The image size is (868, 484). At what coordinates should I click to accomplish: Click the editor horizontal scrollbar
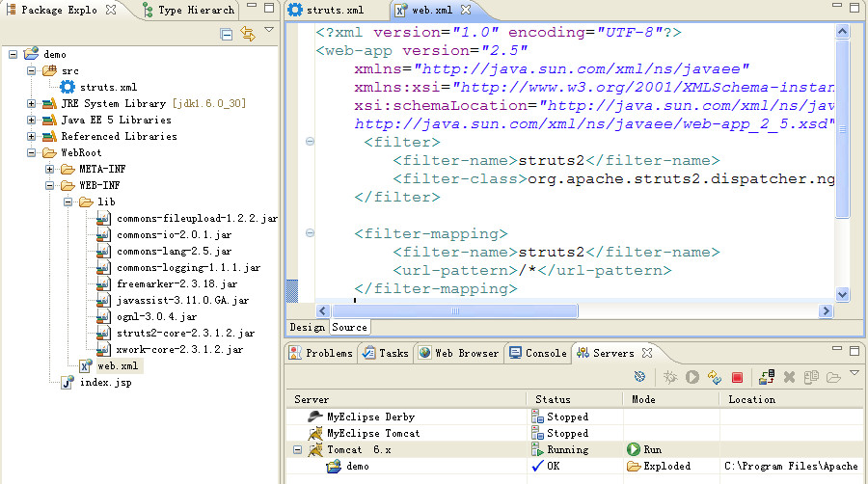pyautogui.click(x=569, y=310)
